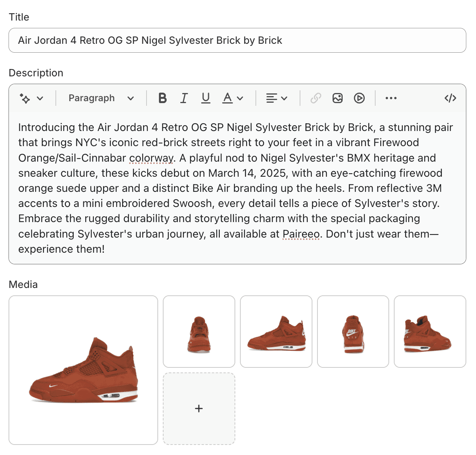The image size is (476, 455).
Task: Expand the AI generator chevron menu
Action: [40, 98]
